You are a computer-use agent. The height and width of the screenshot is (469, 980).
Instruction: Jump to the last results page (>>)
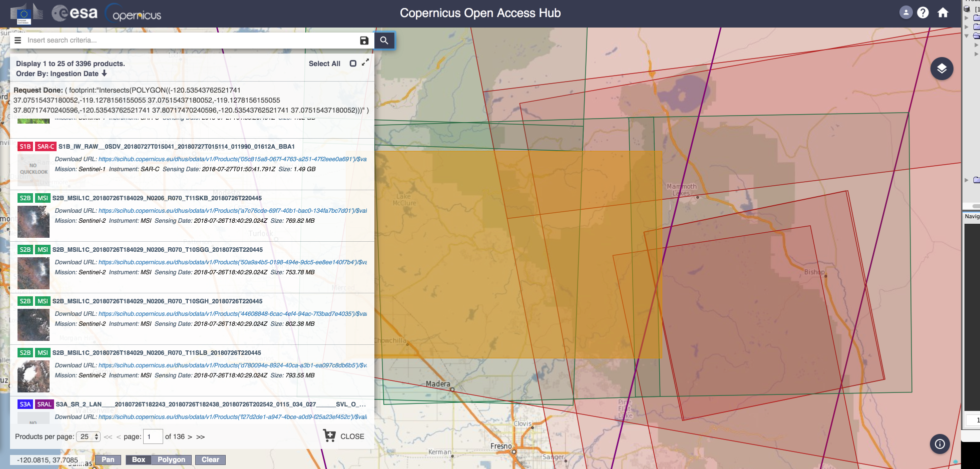click(x=201, y=437)
